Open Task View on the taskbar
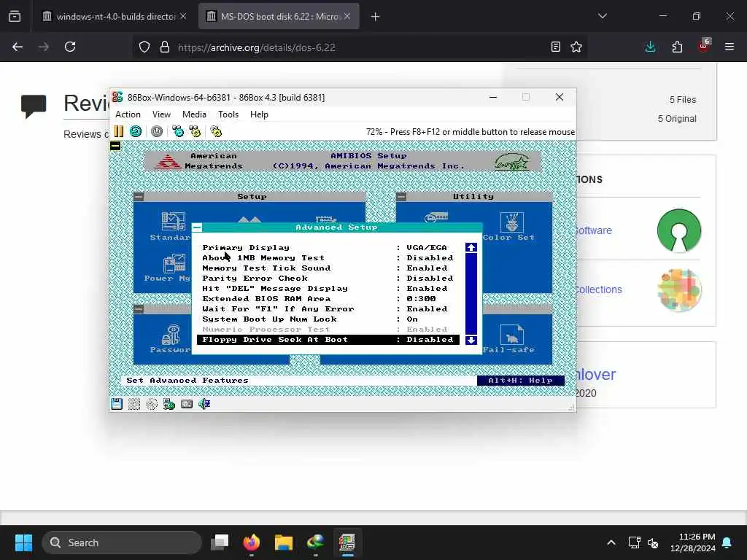This screenshot has height=560, width=747. click(x=220, y=542)
